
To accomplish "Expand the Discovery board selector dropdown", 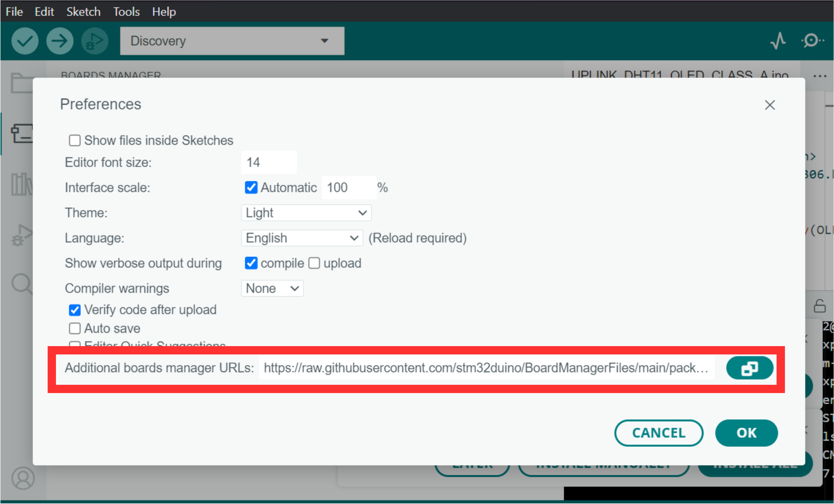I will tap(232, 41).
